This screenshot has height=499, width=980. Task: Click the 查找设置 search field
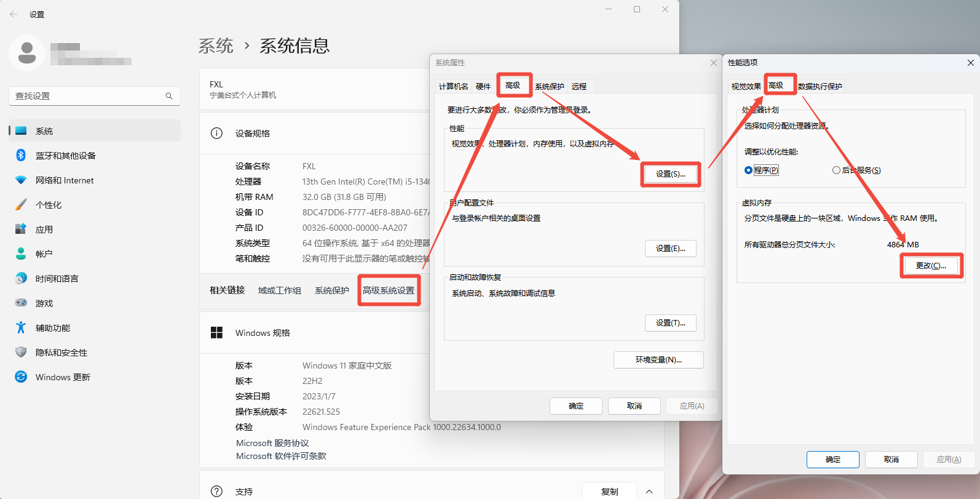89,96
